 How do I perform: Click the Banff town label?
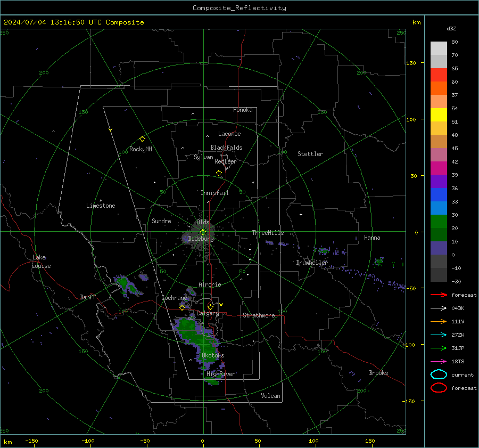pyautogui.click(x=88, y=297)
